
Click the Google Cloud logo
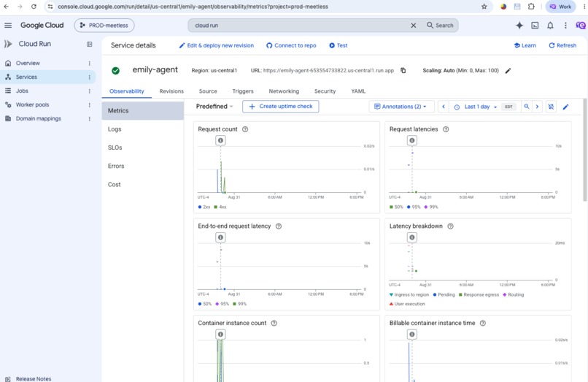click(x=42, y=25)
